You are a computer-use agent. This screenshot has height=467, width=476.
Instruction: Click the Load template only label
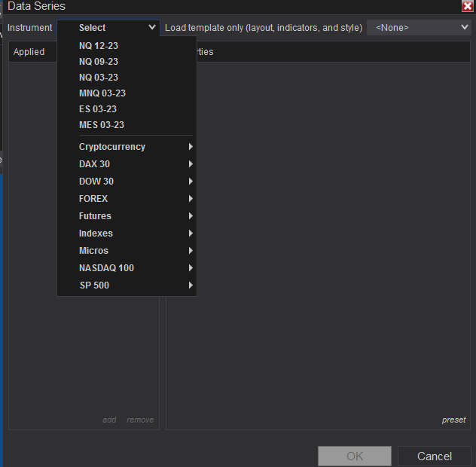pos(264,28)
